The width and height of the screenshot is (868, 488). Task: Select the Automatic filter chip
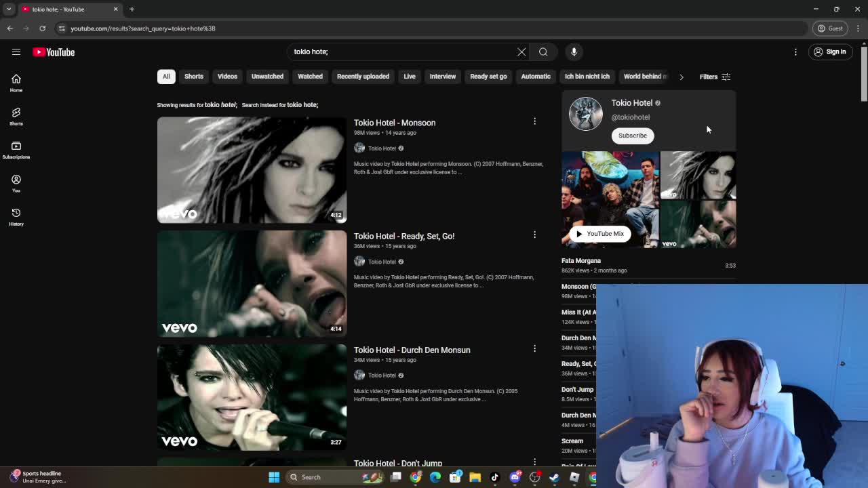pyautogui.click(x=536, y=77)
